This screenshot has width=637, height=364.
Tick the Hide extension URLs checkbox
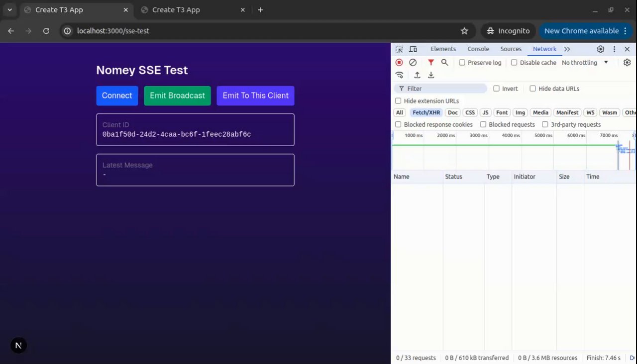point(398,101)
